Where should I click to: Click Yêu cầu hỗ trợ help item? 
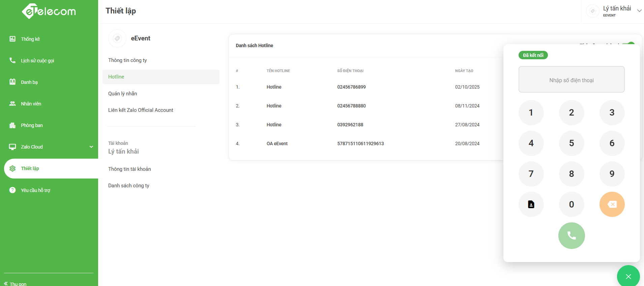35,190
